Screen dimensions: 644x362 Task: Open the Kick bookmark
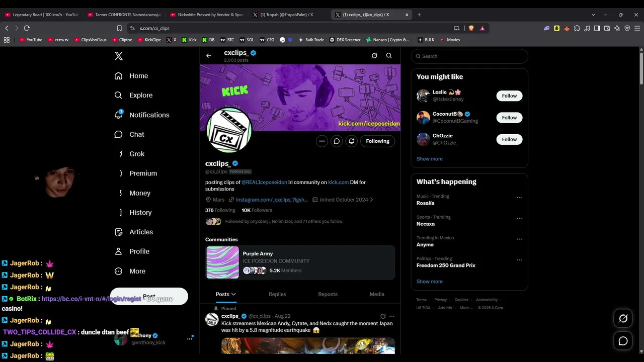pos(189,40)
